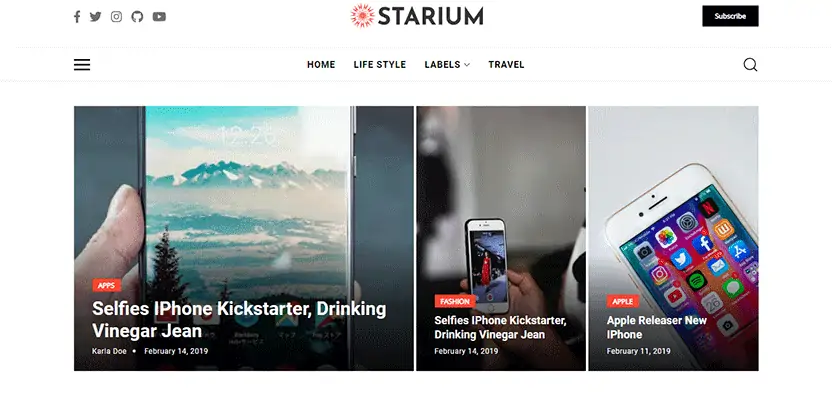Open the Apple category tag
The height and width of the screenshot is (400, 832).
pyautogui.click(x=622, y=301)
